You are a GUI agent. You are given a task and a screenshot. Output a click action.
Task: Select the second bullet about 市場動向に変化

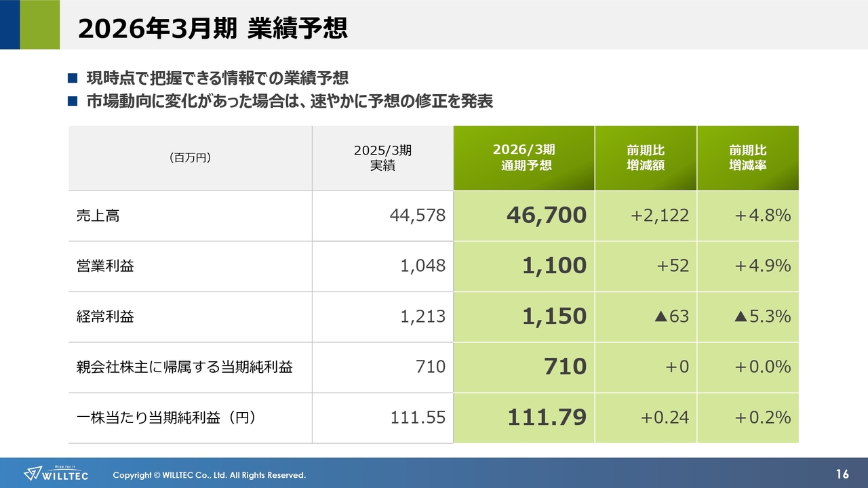coord(290,102)
